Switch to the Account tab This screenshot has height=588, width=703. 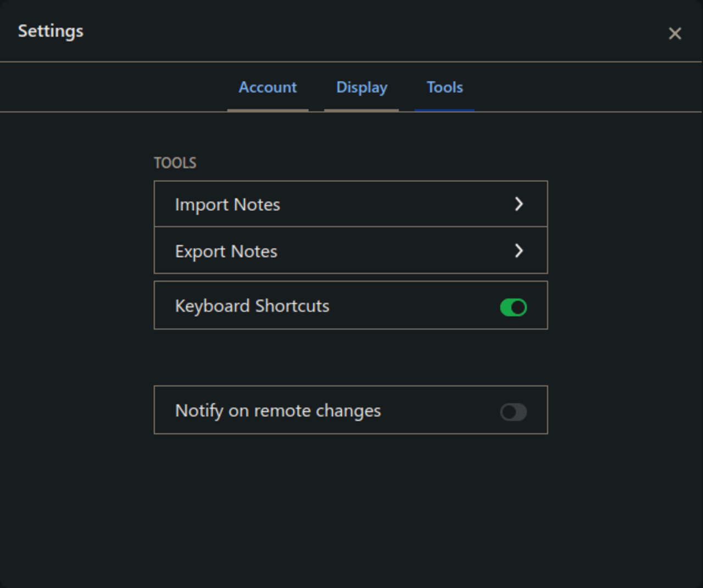267,87
